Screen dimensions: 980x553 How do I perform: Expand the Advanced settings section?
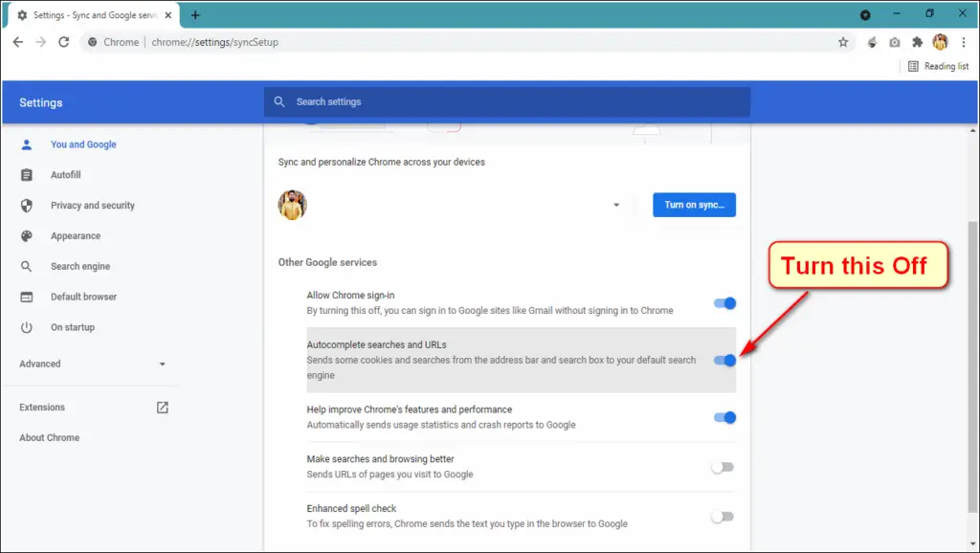[x=91, y=364]
